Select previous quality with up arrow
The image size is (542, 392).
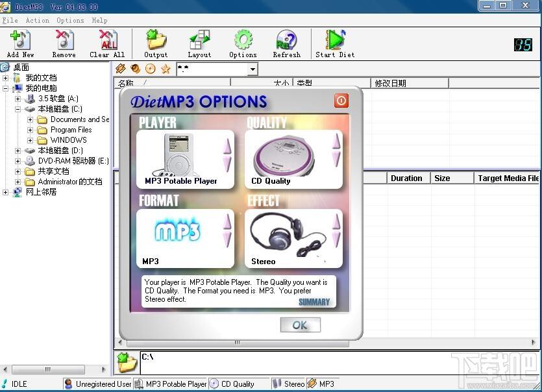tap(336, 141)
